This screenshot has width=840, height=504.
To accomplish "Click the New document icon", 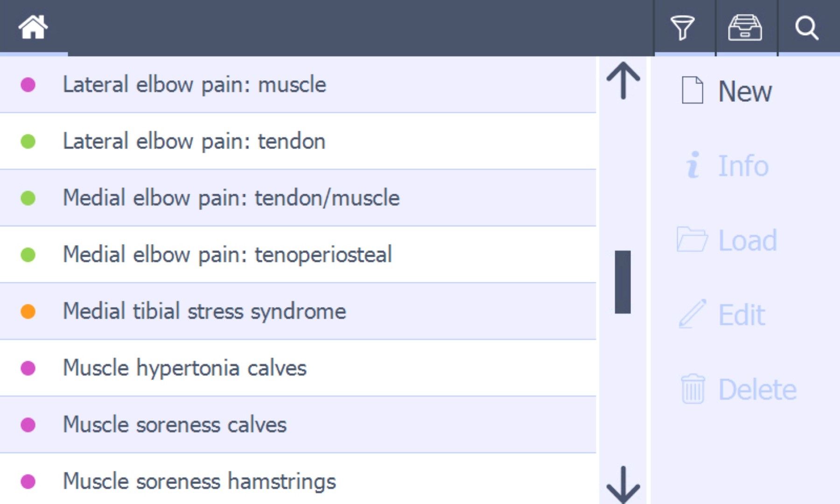I will tap(692, 90).
